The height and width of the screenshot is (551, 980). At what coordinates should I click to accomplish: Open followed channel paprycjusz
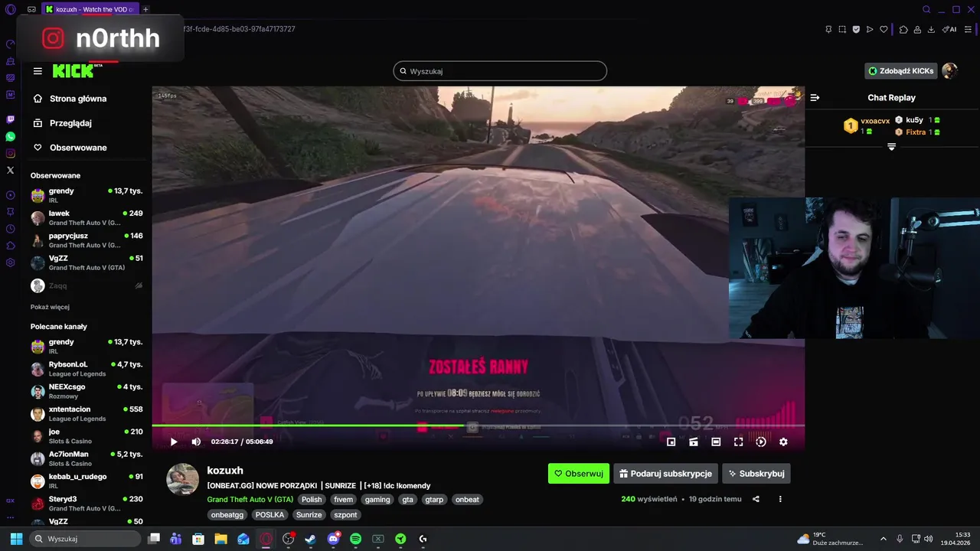coord(87,240)
